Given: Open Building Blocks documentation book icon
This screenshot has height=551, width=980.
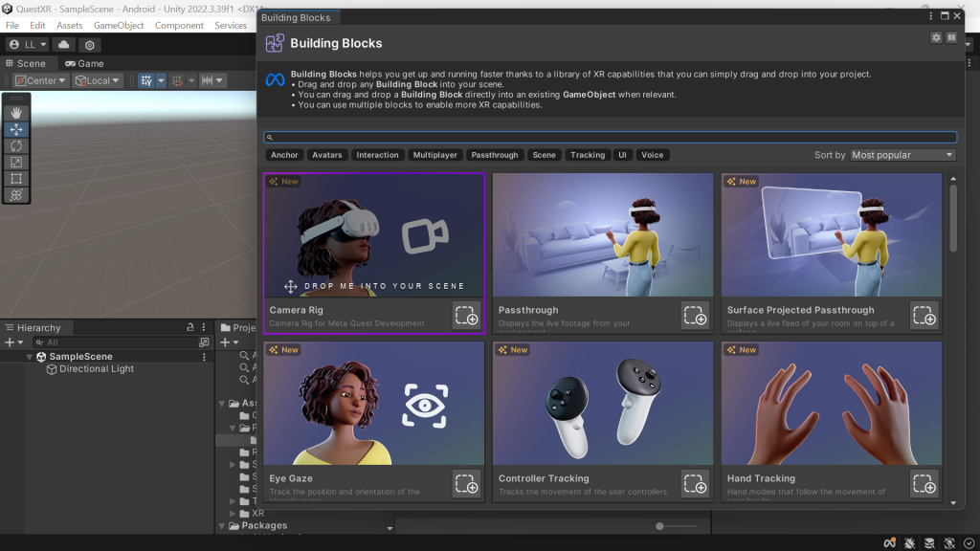Looking at the screenshot, I should (951, 37).
